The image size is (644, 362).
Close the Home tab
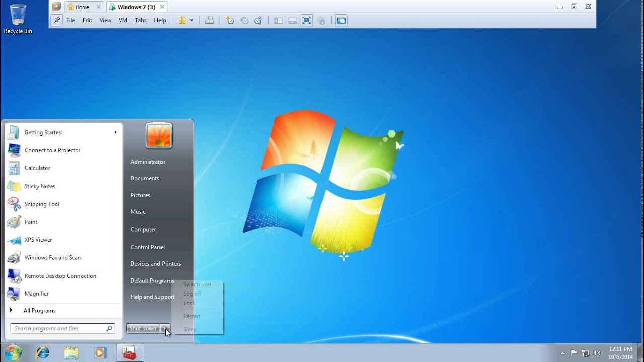tap(99, 7)
